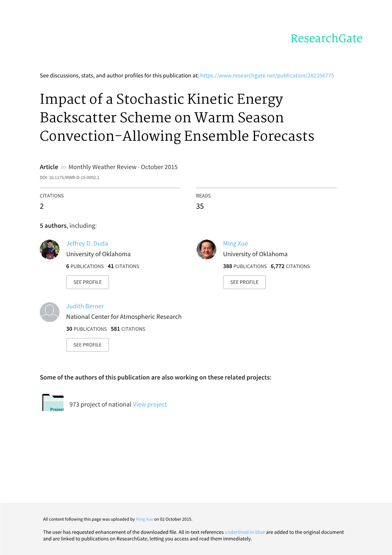
Task: Follow the Judith Berner name link
Action: 85,306
